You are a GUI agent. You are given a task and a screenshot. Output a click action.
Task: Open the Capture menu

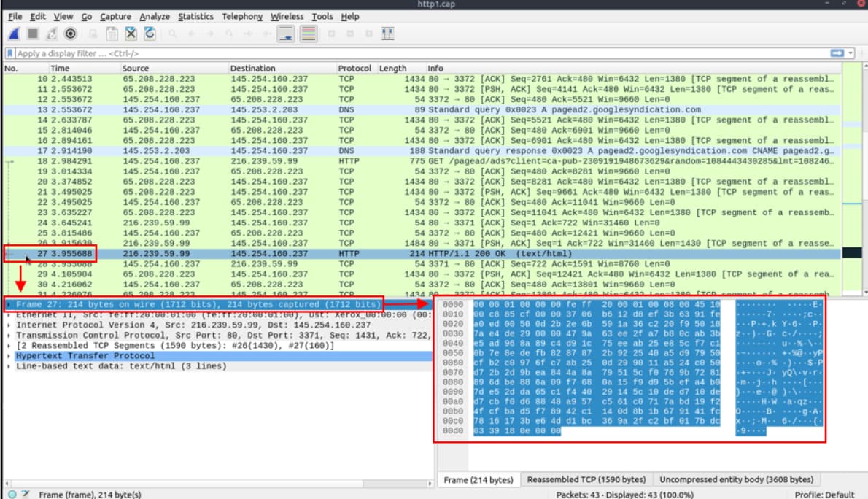(115, 17)
